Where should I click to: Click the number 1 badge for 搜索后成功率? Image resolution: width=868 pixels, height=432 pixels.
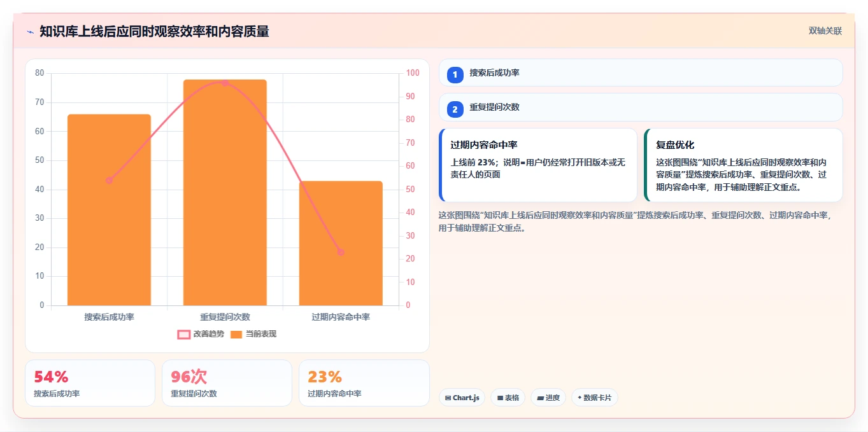pos(455,75)
